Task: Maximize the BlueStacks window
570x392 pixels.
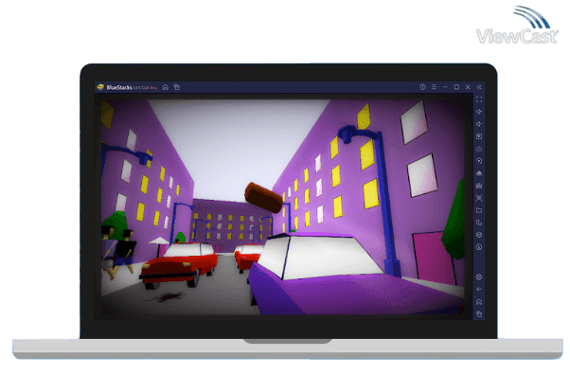Action: pos(456,87)
